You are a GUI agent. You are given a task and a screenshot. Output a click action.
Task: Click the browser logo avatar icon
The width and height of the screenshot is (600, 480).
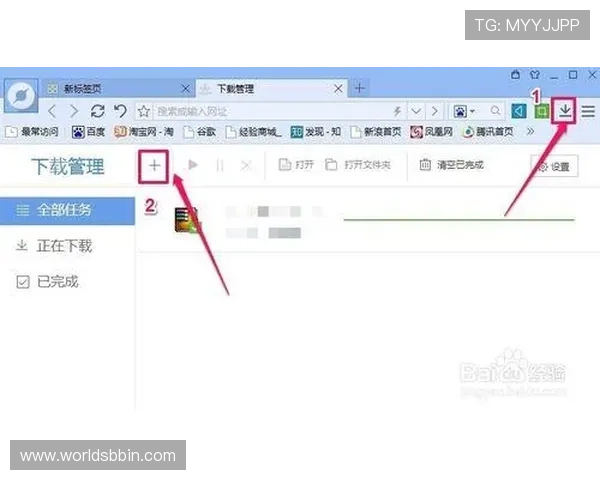coord(21,96)
